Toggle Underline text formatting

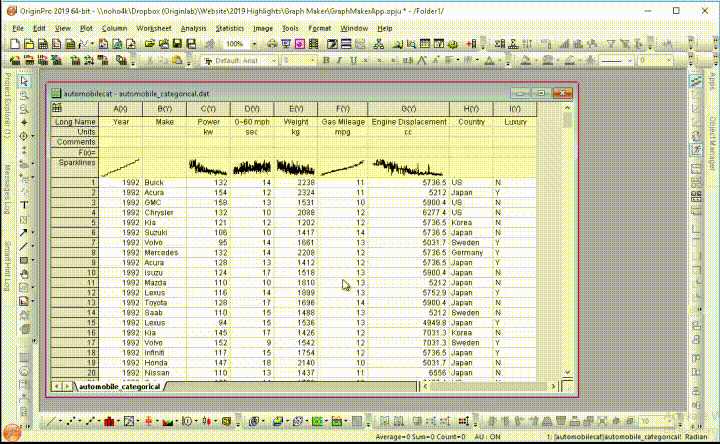click(353, 60)
